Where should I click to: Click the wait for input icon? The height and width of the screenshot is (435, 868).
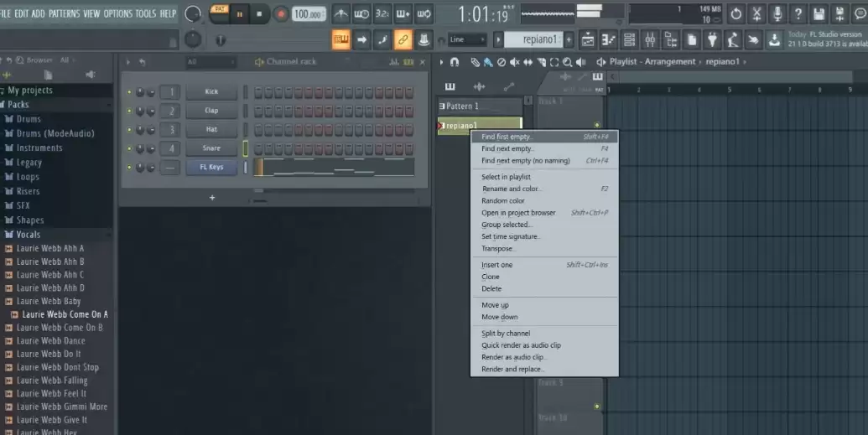(x=361, y=14)
